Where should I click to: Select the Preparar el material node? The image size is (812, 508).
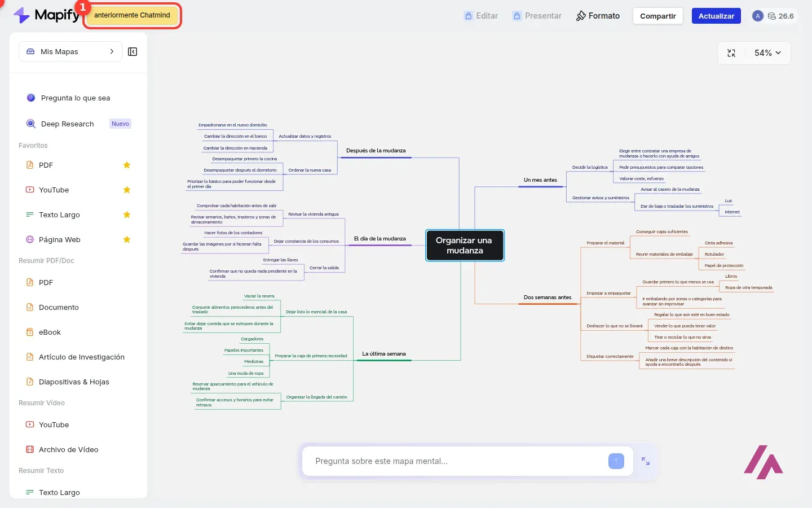point(606,243)
